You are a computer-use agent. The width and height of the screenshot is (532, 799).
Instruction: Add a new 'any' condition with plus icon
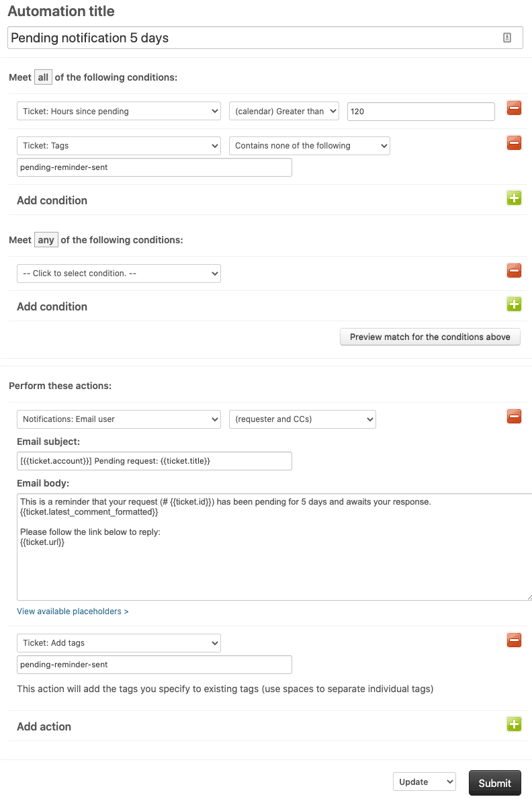tap(514, 304)
